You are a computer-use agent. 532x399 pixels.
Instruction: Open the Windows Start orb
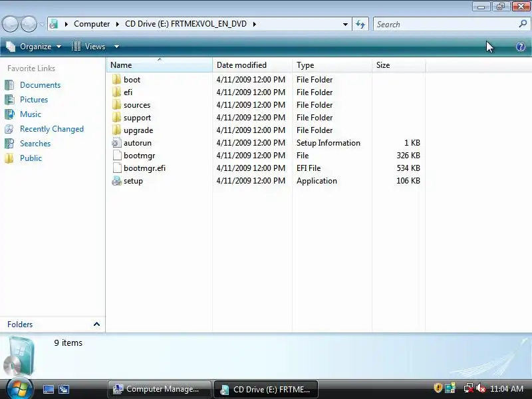pyautogui.click(x=19, y=388)
